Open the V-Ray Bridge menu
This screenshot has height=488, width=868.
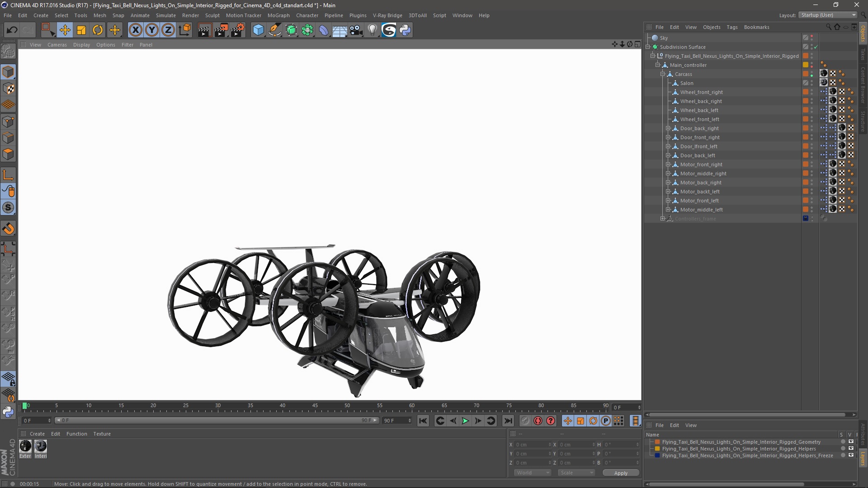click(x=387, y=15)
